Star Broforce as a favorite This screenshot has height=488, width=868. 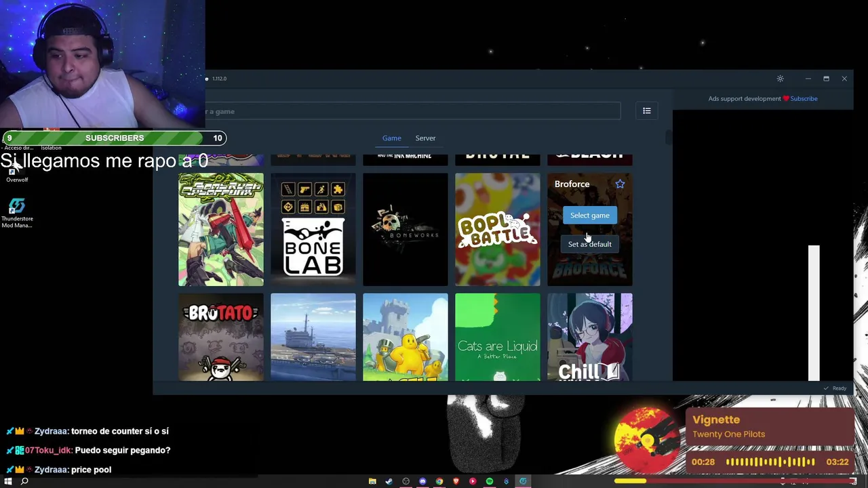tap(620, 184)
